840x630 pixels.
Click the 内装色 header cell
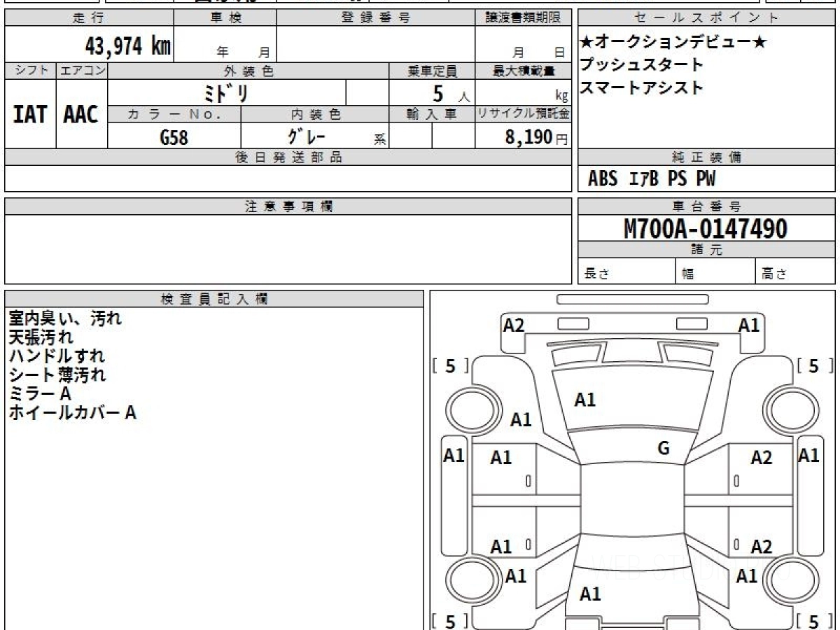tap(315, 114)
